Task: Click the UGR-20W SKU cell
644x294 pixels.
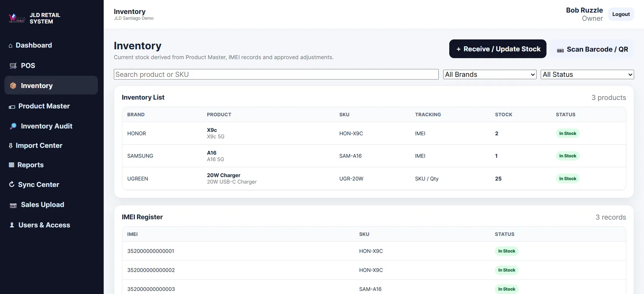Action: coord(351,178)
